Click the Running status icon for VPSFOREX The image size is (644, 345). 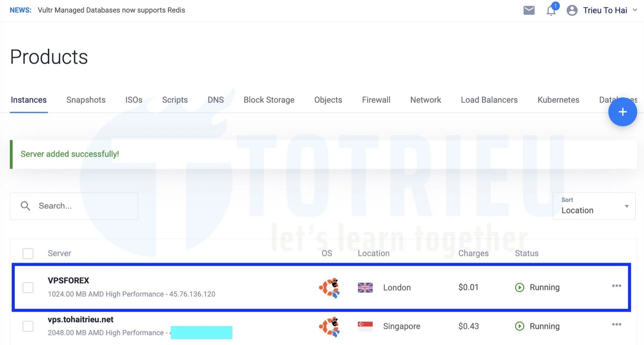pos(520,287)
